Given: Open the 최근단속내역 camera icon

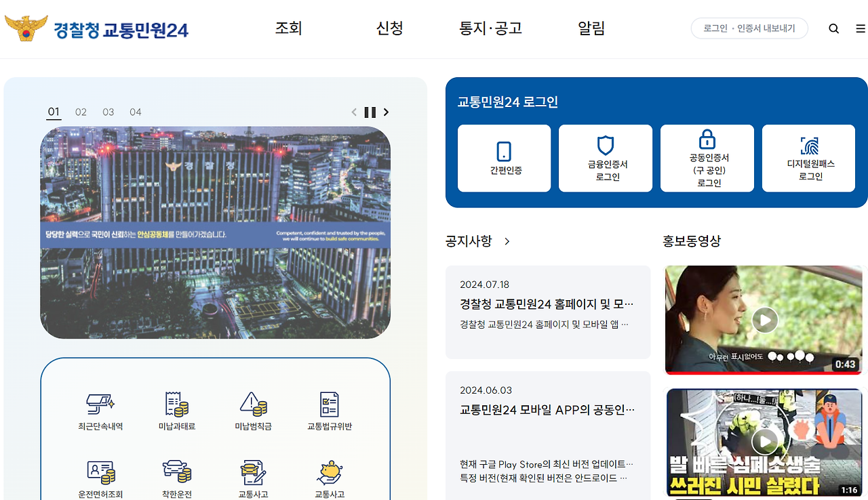Looking at the screenshot, I should [x=100, y=404].
